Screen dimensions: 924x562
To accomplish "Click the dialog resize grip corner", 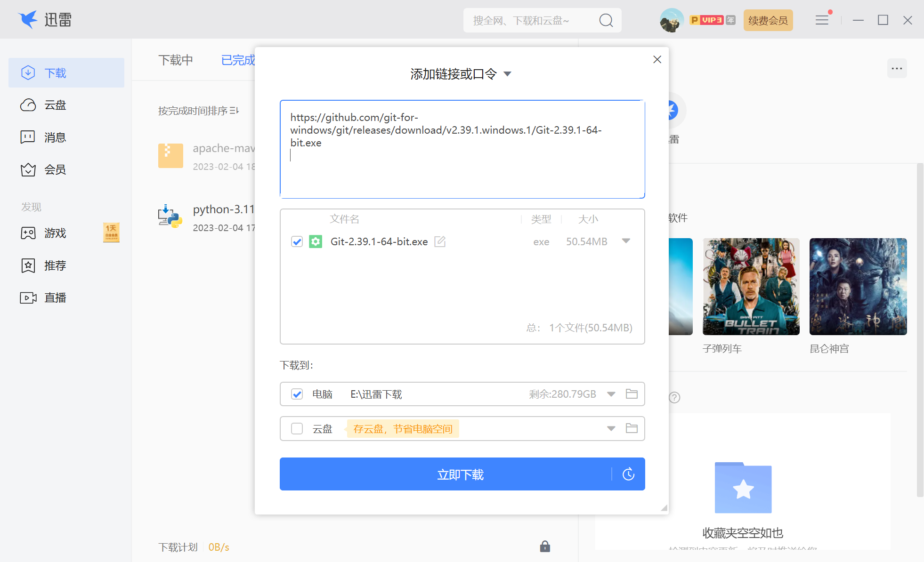I will pyautogui.click(x=664, y=508).
